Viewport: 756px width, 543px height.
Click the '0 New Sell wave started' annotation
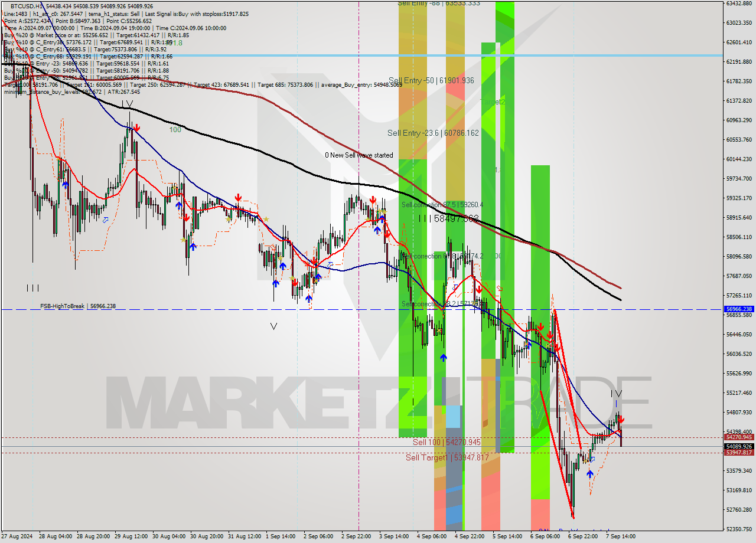click(359, 155)
